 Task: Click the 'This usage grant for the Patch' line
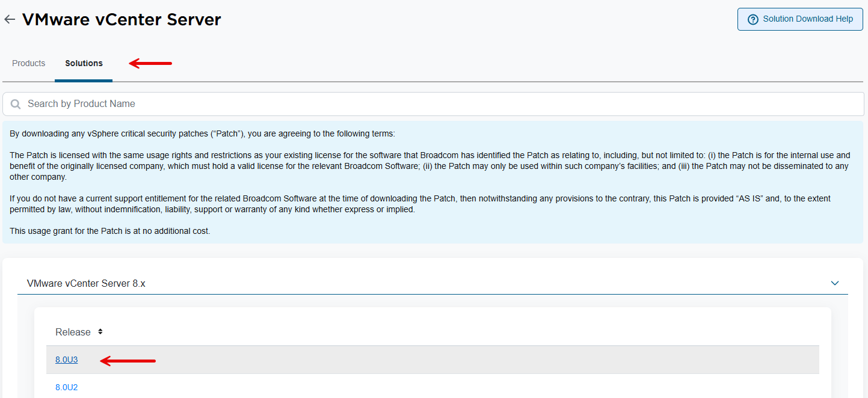click(x=110, y=231)
